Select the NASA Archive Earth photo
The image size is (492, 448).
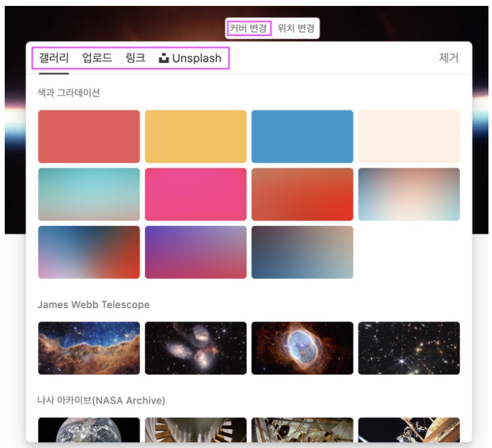(x=89, y=430)
